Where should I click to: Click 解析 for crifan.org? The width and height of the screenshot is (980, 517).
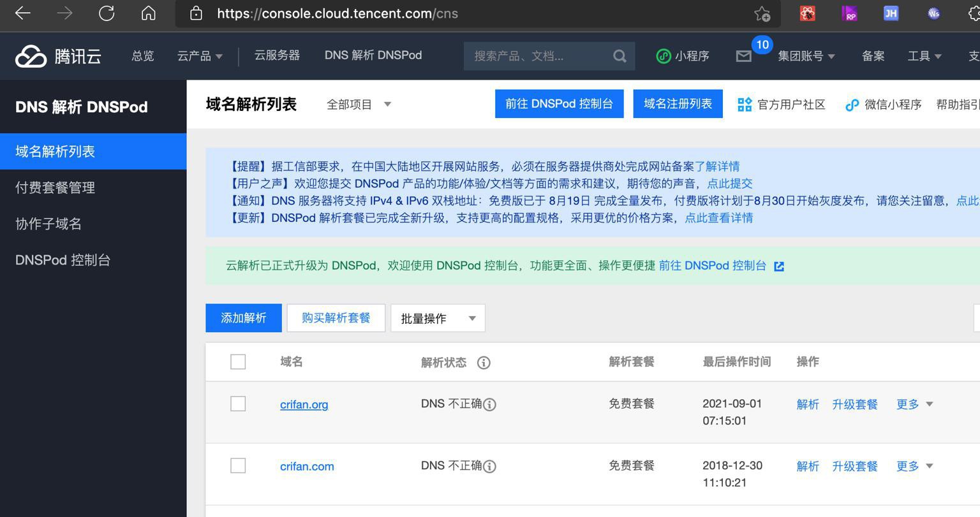click(x=808, y=405)
